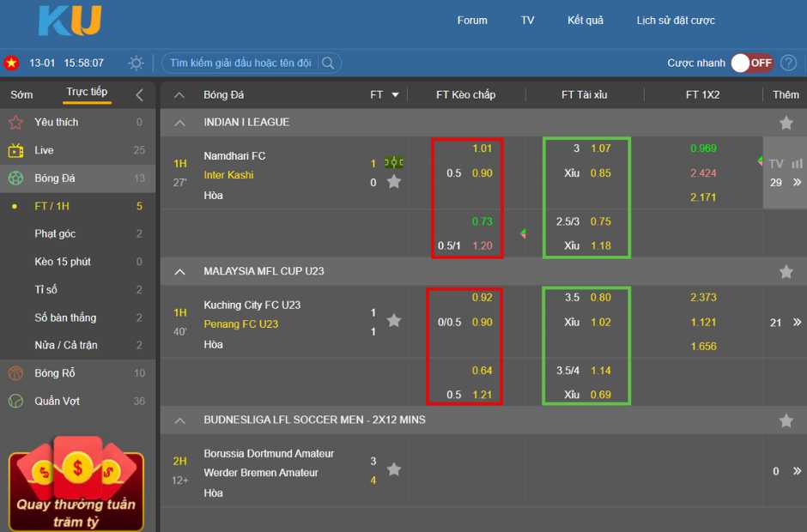Collapse the MALAYSIA MFL CUP U23 section
Viewport: 807px width, 532px height.
coord(179,272)
